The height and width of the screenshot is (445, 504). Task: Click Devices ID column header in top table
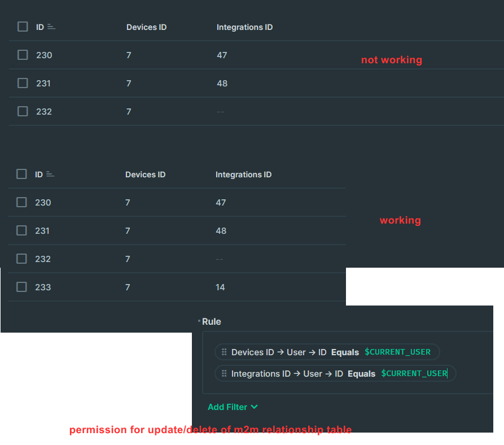(x=146, y=27)
